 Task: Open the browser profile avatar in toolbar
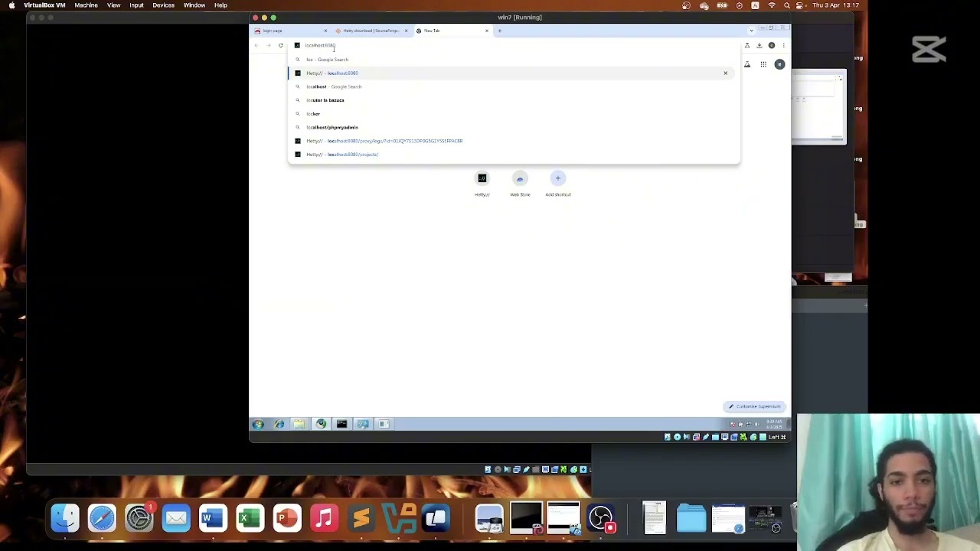point(772,45)
